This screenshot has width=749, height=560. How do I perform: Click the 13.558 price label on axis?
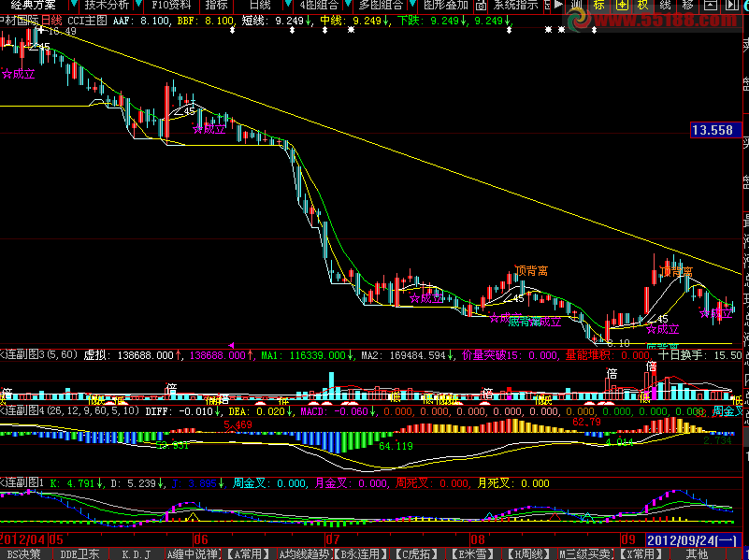tap(713, 130)
